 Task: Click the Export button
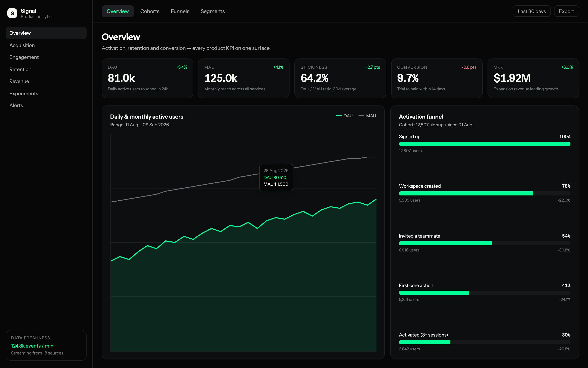(566, 11)
